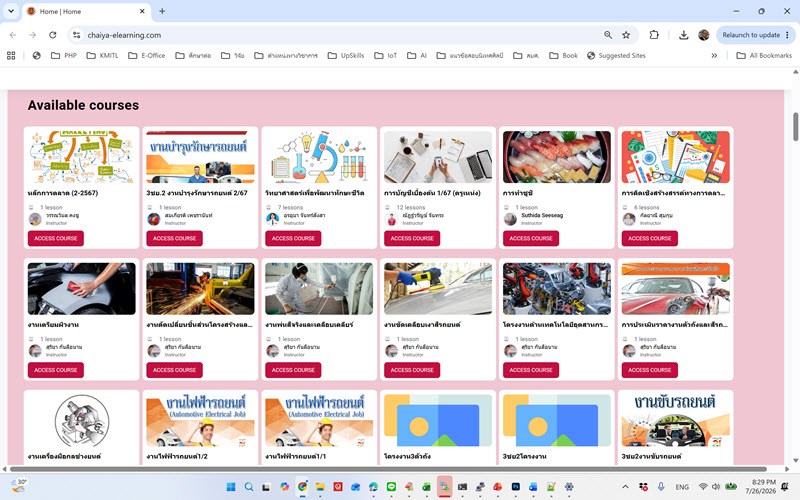
Task: Close the Home | Home tab
Action: click(142, 11)
